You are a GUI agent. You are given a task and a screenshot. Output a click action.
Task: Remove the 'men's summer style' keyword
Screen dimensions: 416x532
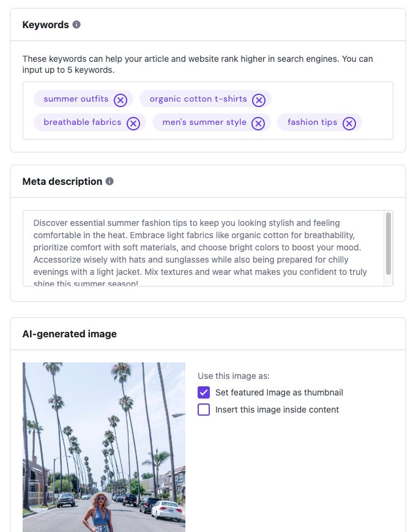click(259, 123)
